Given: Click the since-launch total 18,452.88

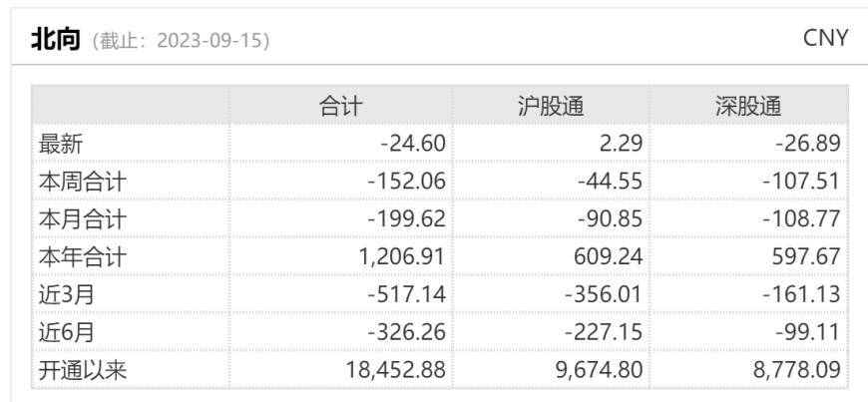Looking at the screenshot, I should click(x=396, y=371).
